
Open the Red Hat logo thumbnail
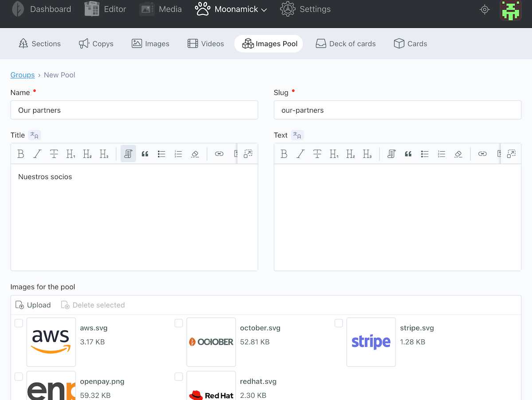coord(211,386)
